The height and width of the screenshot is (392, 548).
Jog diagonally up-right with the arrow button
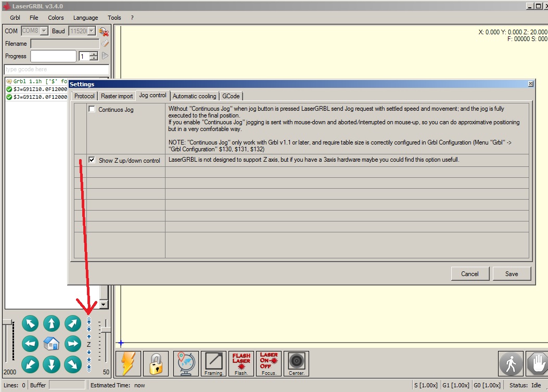(x=73, y=323)
